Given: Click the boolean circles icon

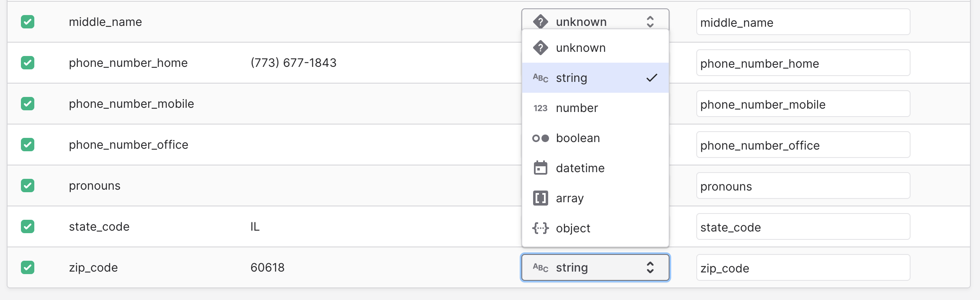Looking at the screenshot, I should [x=540, y=138].
